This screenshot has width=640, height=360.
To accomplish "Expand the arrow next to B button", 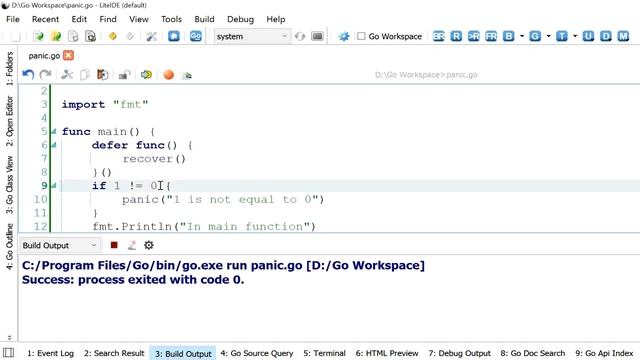I will pyautogui.click(x=522, y=36).
